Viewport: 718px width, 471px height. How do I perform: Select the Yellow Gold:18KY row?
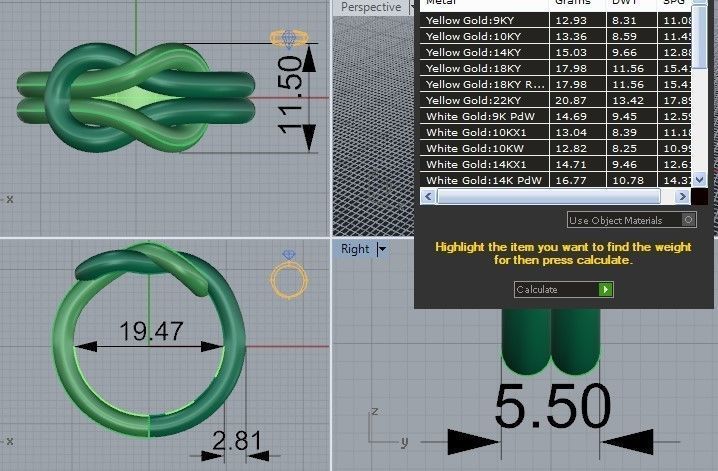(x=555, y=68)
